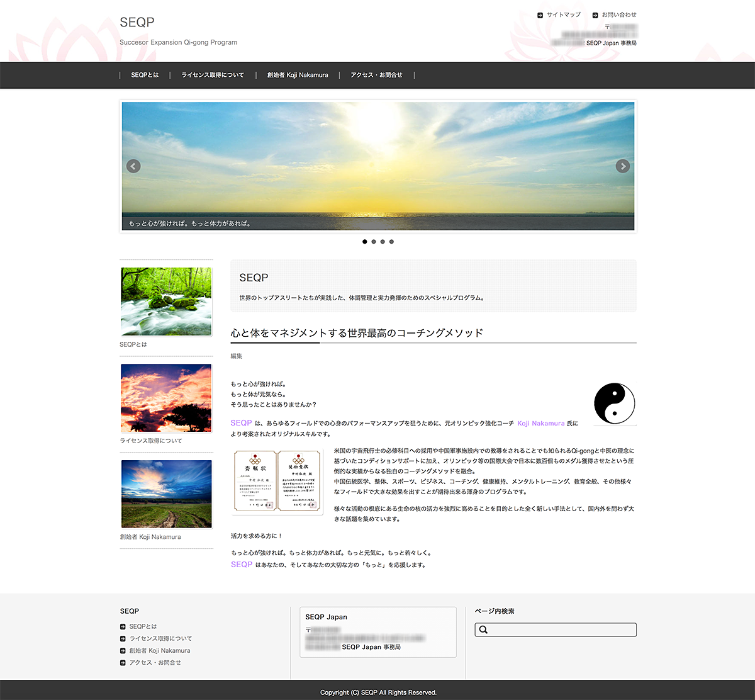Click the certificate images thumbnail
The width and height of the screenshot is (755, 700).
(277, 482)
